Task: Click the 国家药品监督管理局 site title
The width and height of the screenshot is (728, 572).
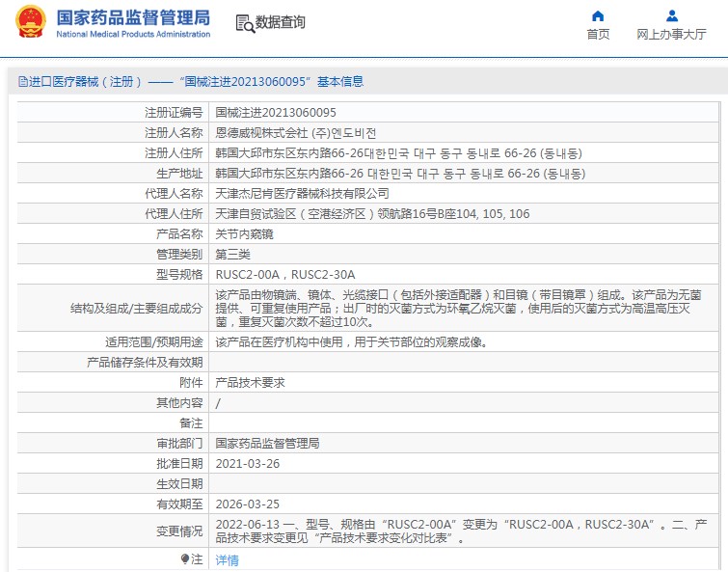Action: pyautogui.click(x=133, y=17)
